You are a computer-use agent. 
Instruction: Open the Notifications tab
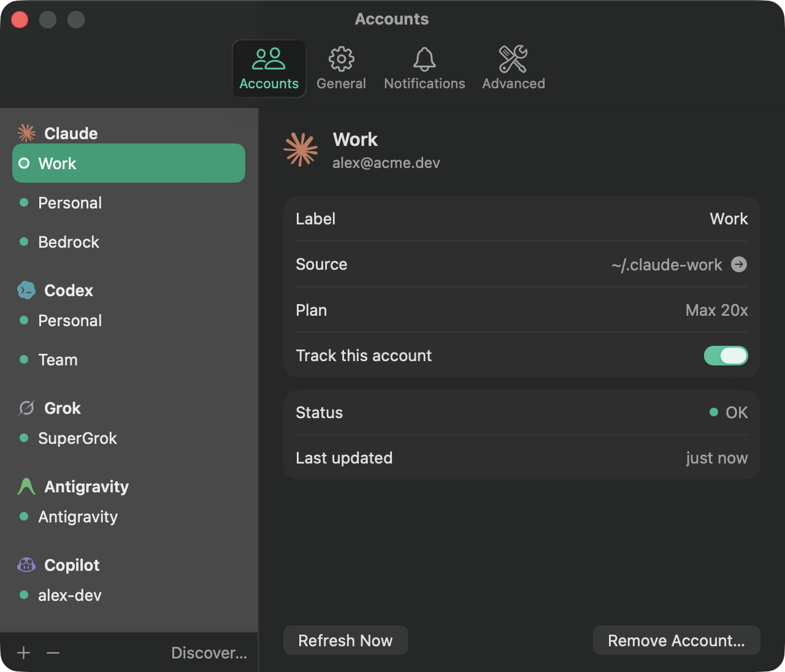tap(424, 69)
